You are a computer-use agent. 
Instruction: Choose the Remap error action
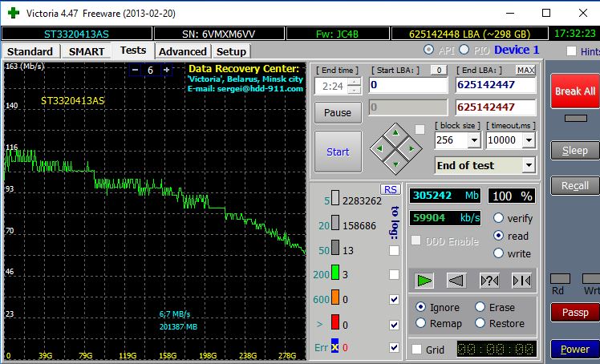[x=421, y=323]
